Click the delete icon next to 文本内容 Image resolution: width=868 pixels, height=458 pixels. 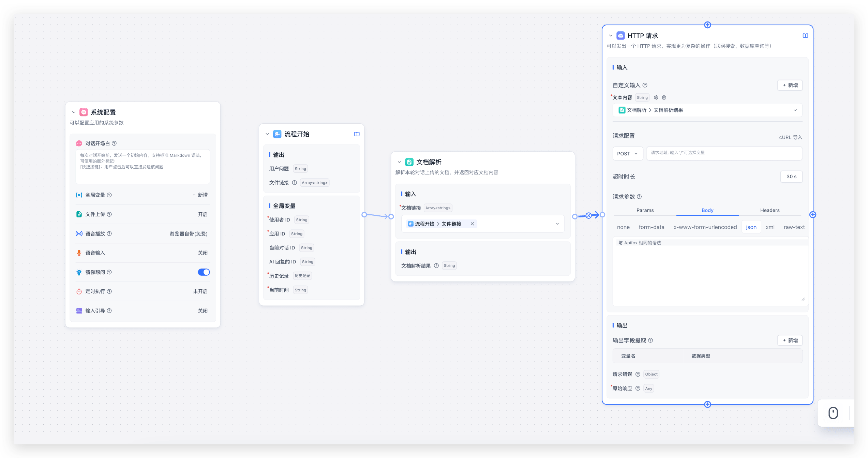tap(664, 97)
